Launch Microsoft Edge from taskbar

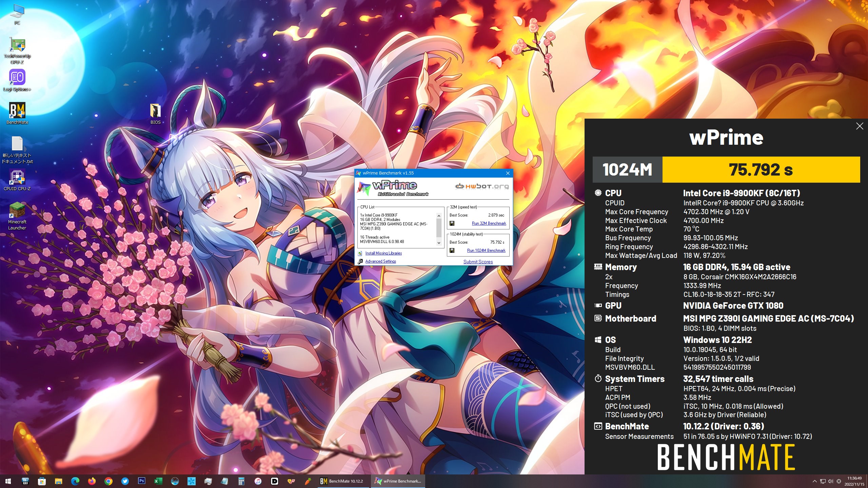(x=75, y=481)
